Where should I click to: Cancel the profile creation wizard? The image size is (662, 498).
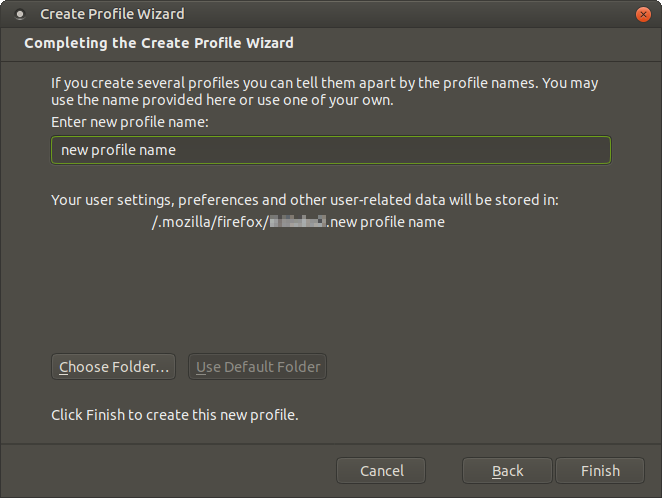coord(381,471)
